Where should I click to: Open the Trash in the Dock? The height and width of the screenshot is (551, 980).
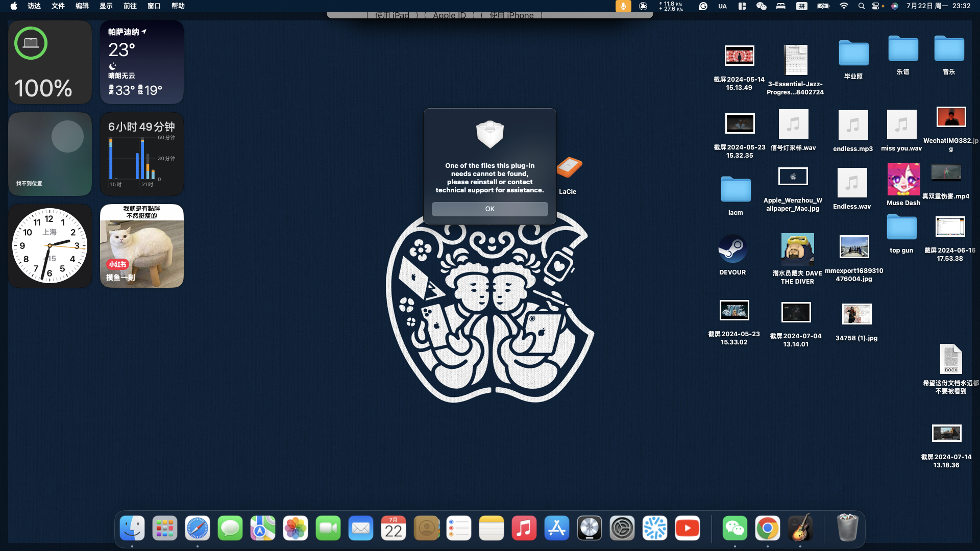pyautogui.click(x=848, y=528)
